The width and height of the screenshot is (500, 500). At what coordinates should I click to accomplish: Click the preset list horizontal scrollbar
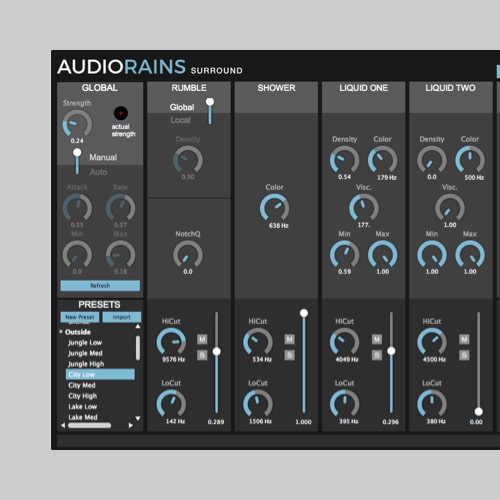(89, 425)
